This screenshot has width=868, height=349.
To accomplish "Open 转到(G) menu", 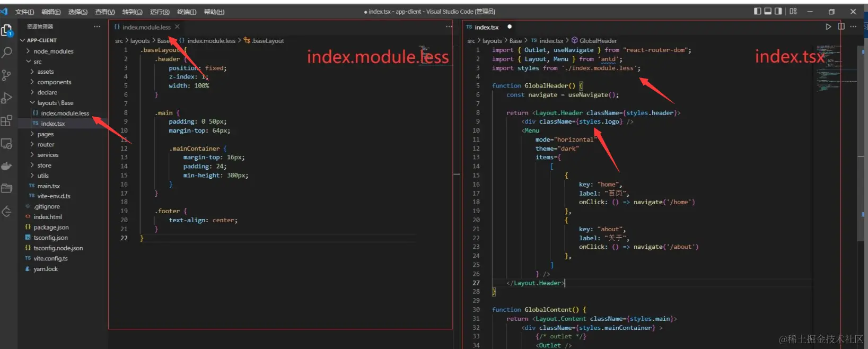I will tap(132, 12).
